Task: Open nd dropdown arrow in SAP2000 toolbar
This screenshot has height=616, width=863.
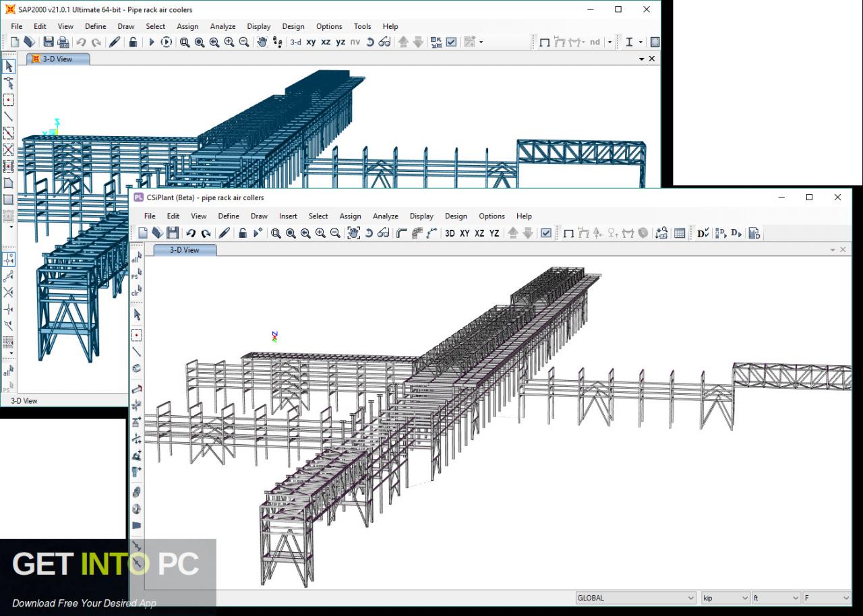Action: click(x=610, y=42)
